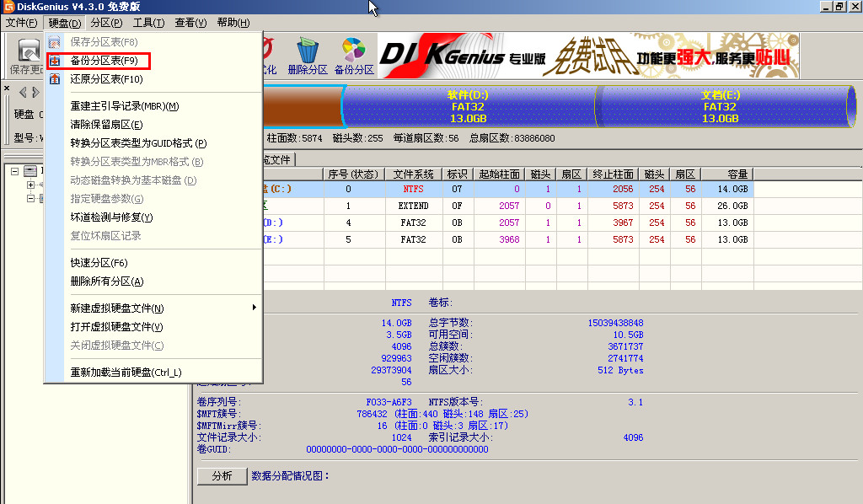Select the NTFS partition row cell
The image size is (863, 504).
point(413,190)
